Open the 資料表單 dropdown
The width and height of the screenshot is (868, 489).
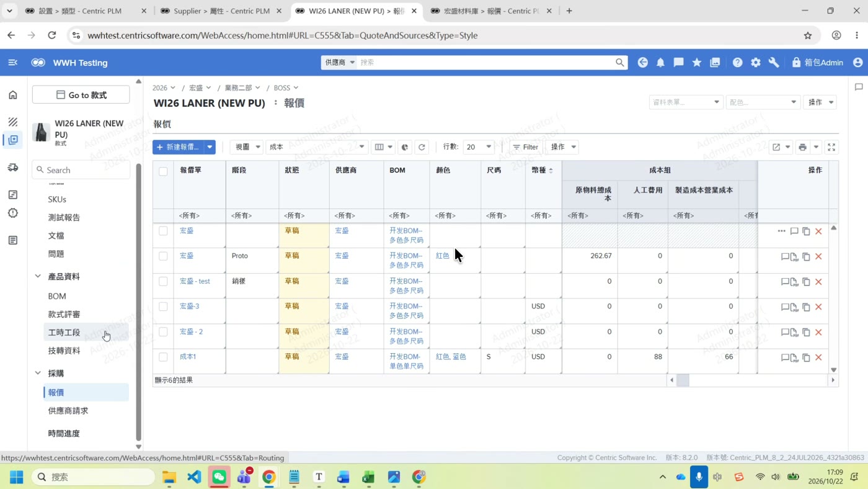click(686, 102)
